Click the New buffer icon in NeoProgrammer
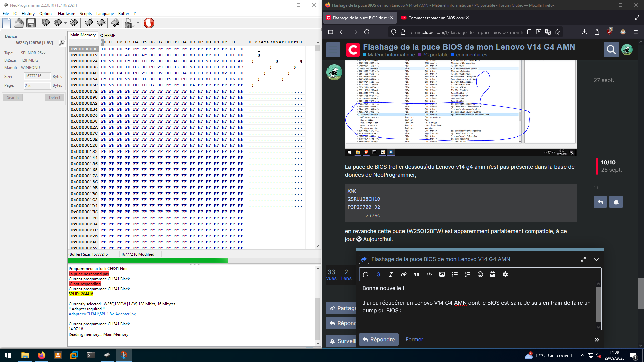Image resolution: width=644 pixels, height=362 pixels. click(x=7, y=23)
